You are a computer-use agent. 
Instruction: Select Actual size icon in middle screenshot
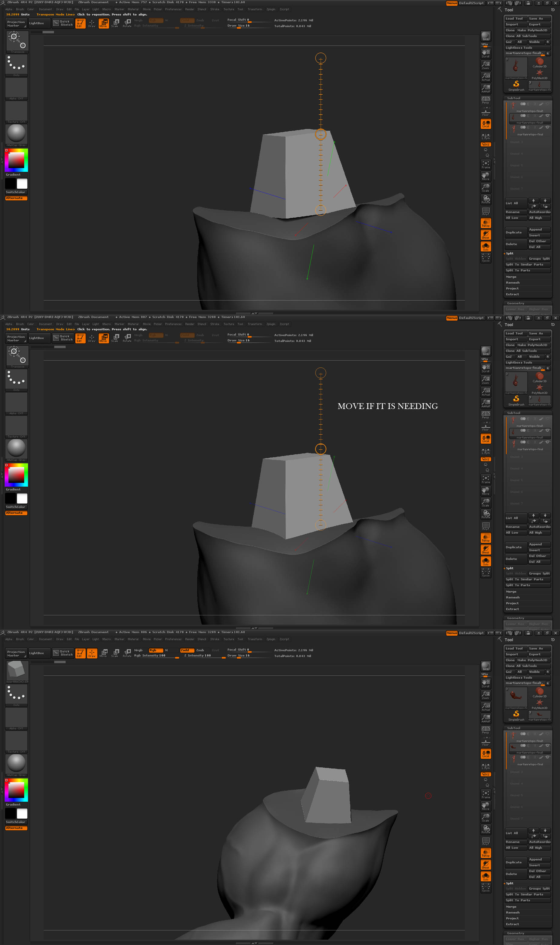pyautogui.click(x=486, y=392)
